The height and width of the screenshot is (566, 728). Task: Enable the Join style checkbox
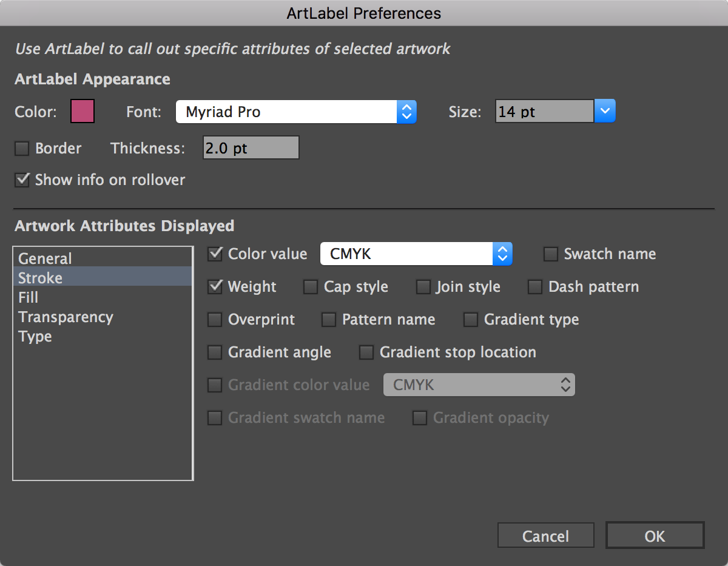[x=423, y=287]
